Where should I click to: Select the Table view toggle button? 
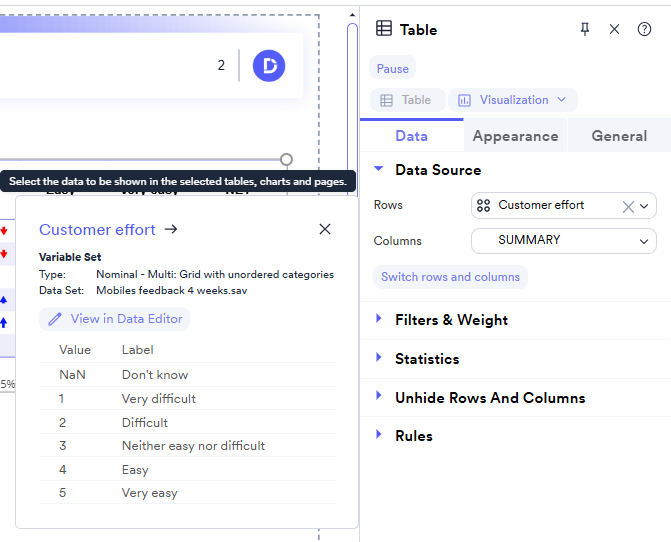(x=406, y=100)
